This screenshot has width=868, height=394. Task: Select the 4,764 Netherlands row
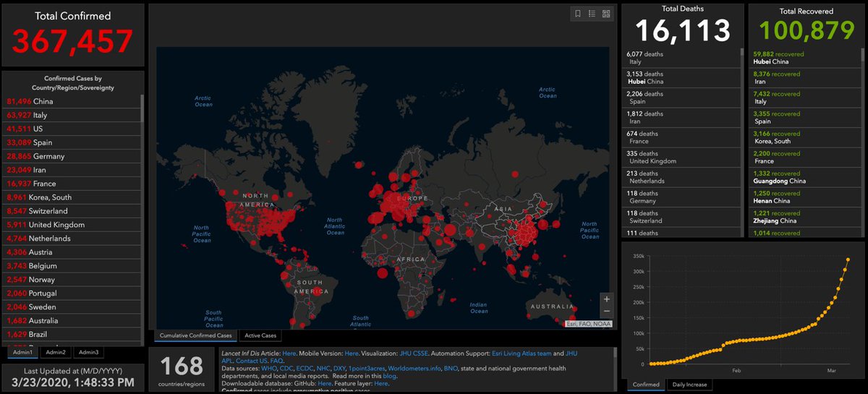(x=72, y=239)
